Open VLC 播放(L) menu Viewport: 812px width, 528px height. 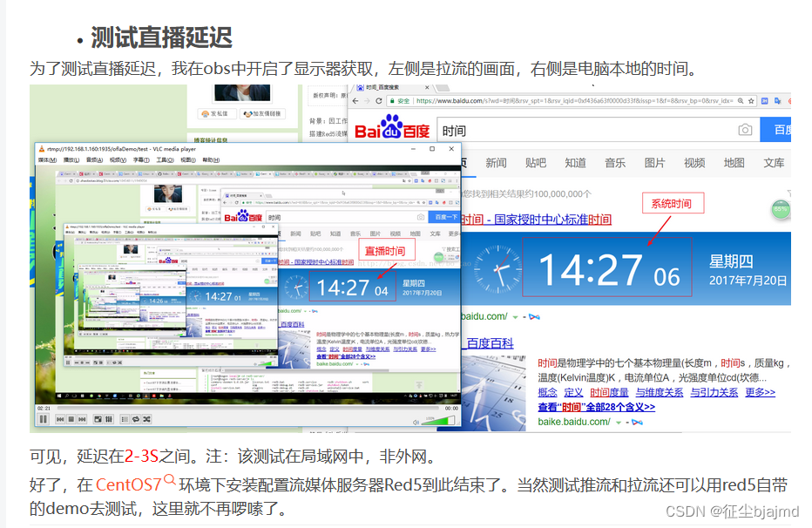(x=71, y=160)
